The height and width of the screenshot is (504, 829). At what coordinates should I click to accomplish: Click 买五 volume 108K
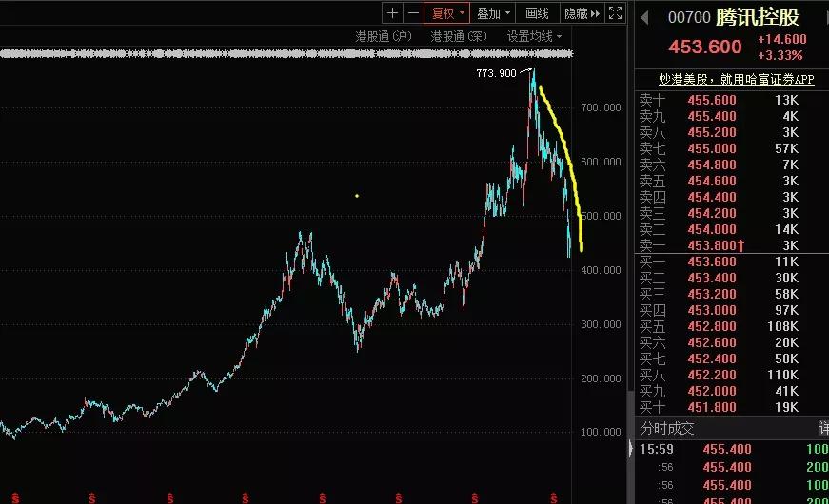pyautogui.click(x=783, y=326)
